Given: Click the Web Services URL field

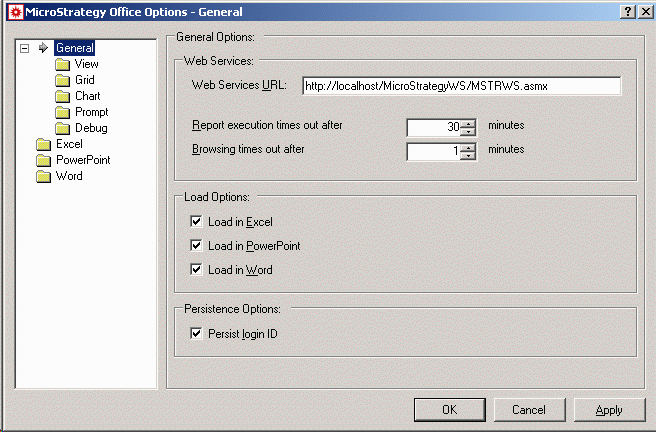Looking at the screenshot, I should click(461, 86).
